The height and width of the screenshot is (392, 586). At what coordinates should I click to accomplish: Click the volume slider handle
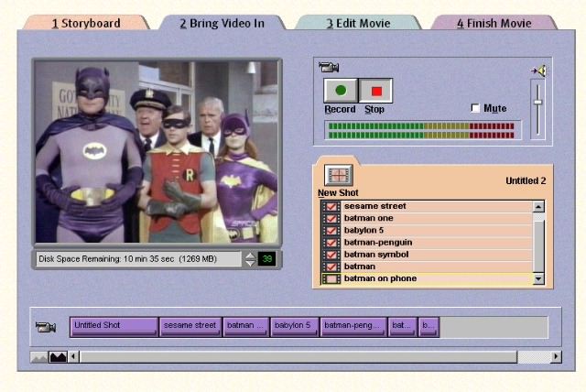coord(538,101)
